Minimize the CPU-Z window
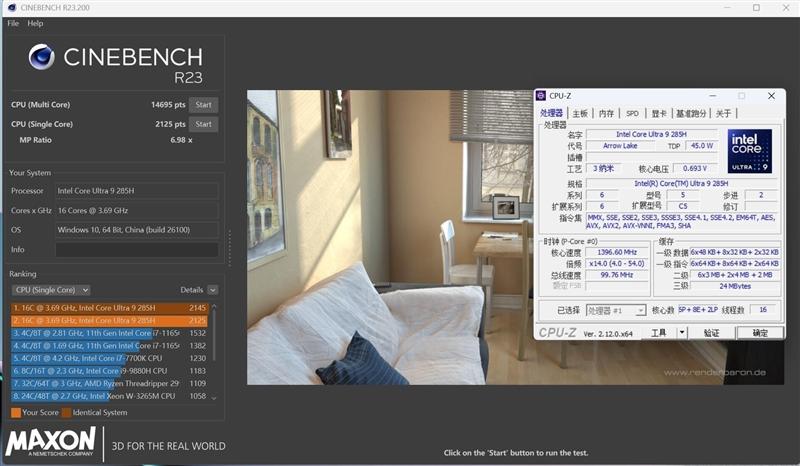Viewport: 800px width, 466px height. coord(715,96)
